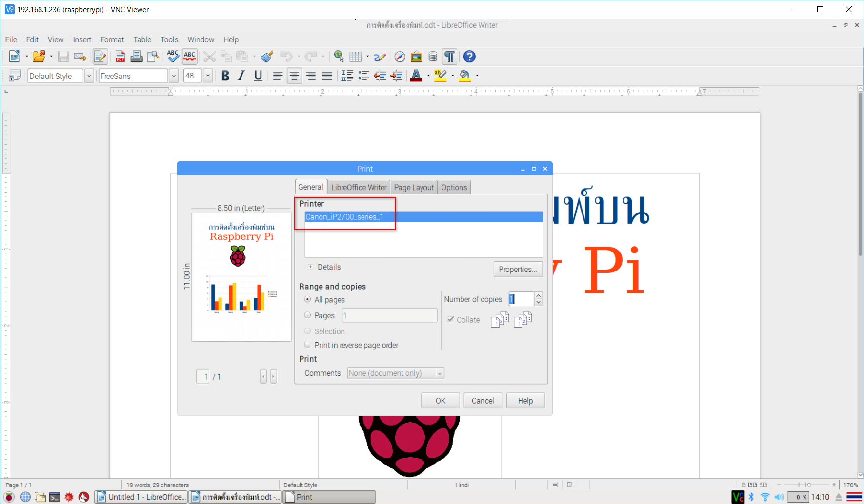Open the Navigator compass icon

(x=400, y=57)
